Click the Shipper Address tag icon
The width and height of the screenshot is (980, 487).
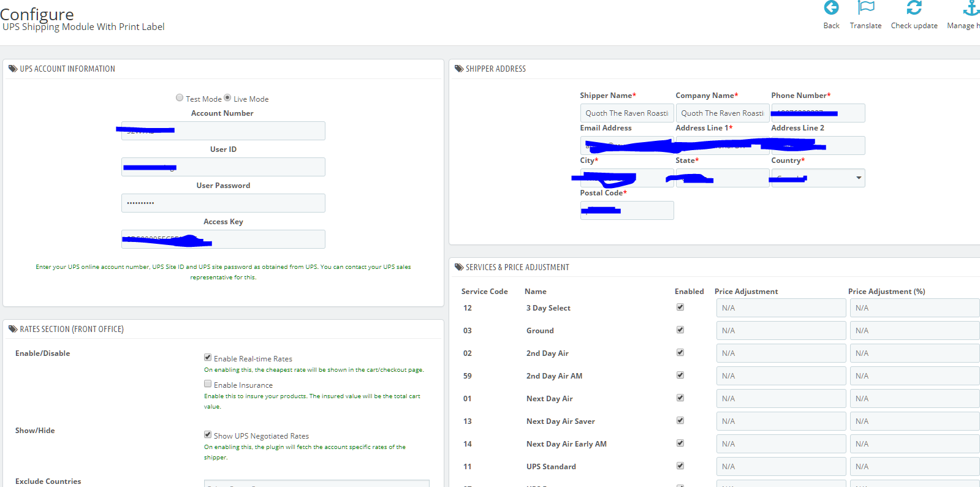459,69
